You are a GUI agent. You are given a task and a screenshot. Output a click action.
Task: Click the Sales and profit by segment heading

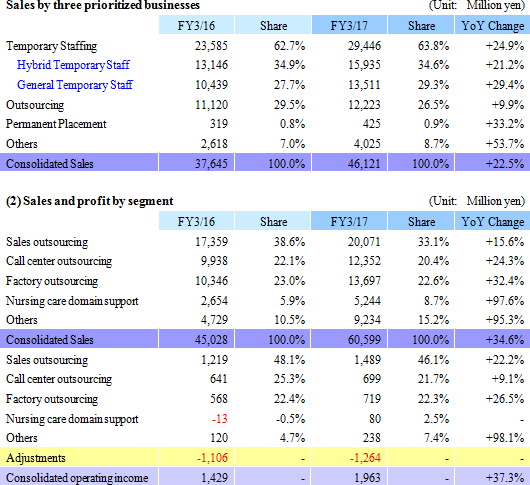point(90,201)
